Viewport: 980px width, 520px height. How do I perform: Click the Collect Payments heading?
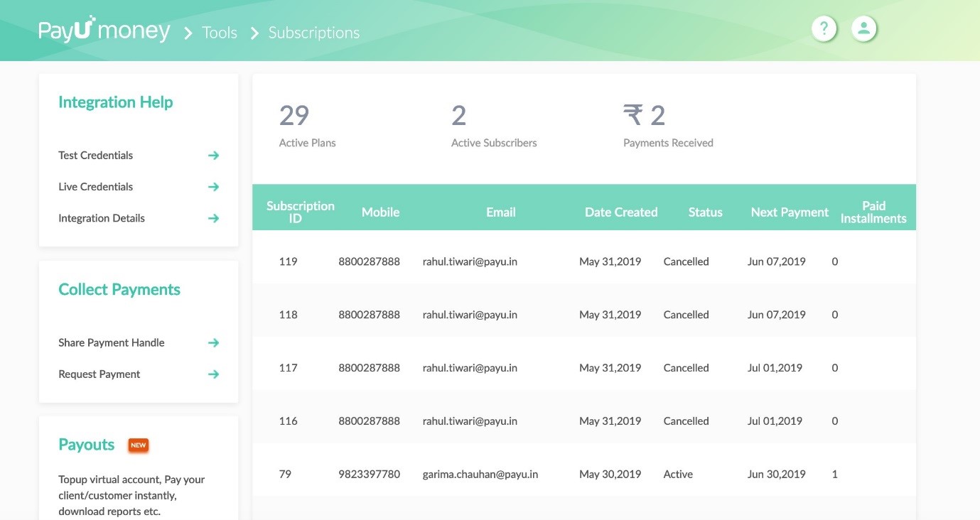point(119,289)
